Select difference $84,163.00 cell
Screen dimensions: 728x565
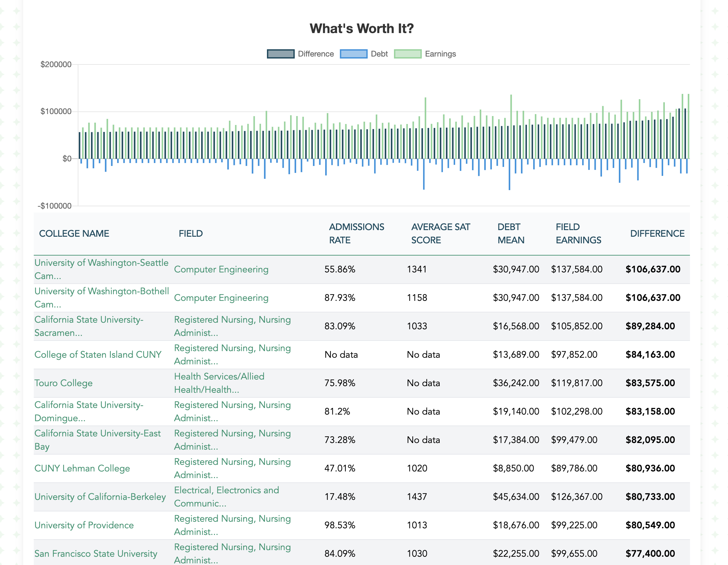click(x=650, y=354)
